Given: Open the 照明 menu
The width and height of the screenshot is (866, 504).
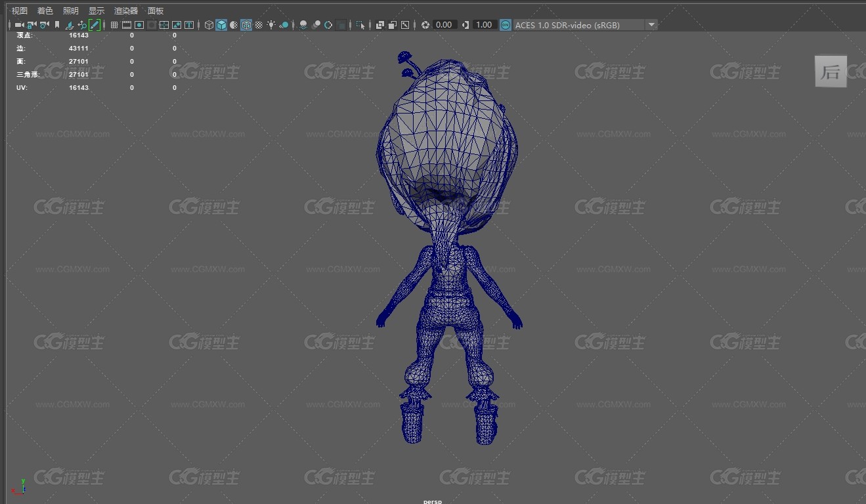Looking at the screenshot, I should click(x=71, y=10).
